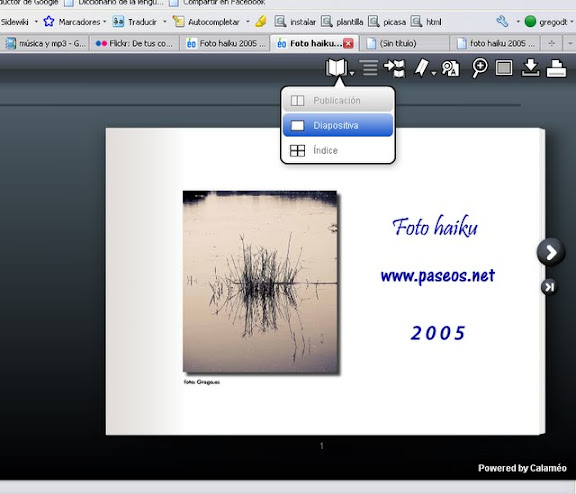The width and height of the screenshot is (576, 494).
Task: Click the page number 1 indicator
Action: coord(322,446)
